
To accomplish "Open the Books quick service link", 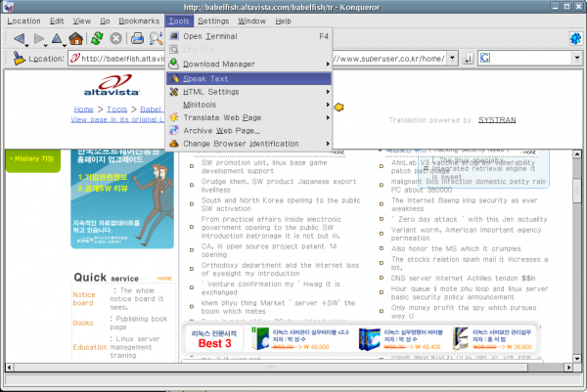I will point(83,323).
